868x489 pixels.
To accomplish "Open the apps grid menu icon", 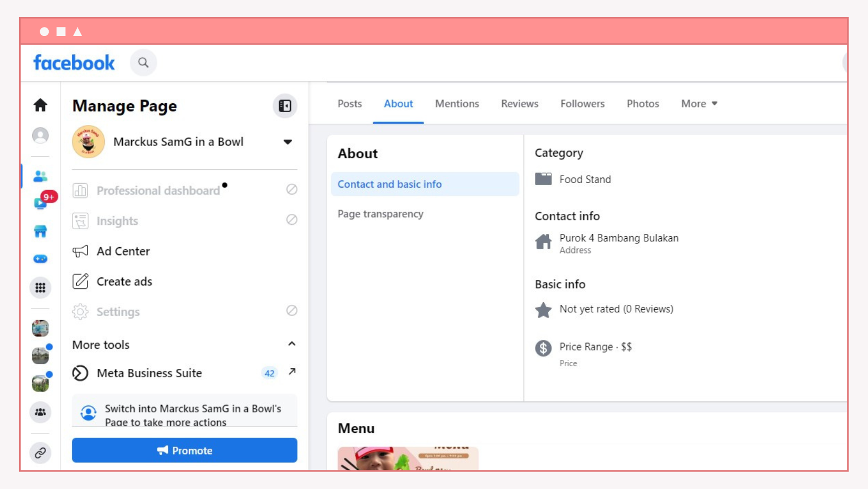I will point(40,288).
